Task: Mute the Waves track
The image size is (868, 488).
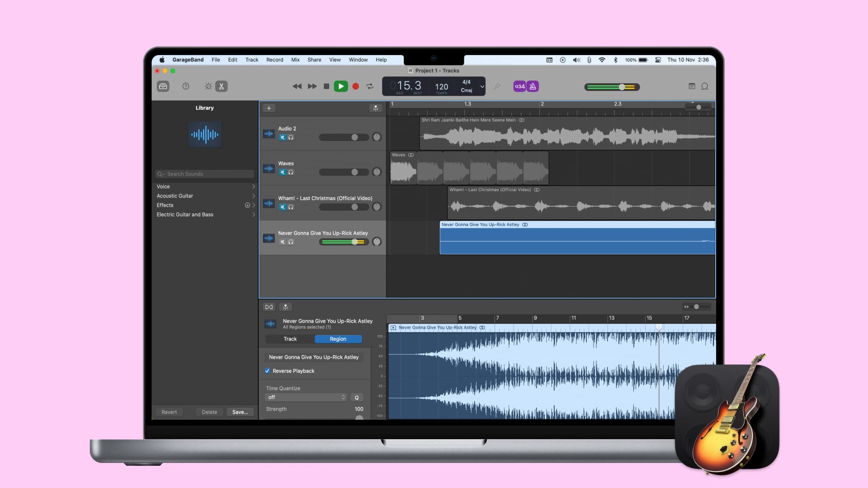Action: point(283,172)
